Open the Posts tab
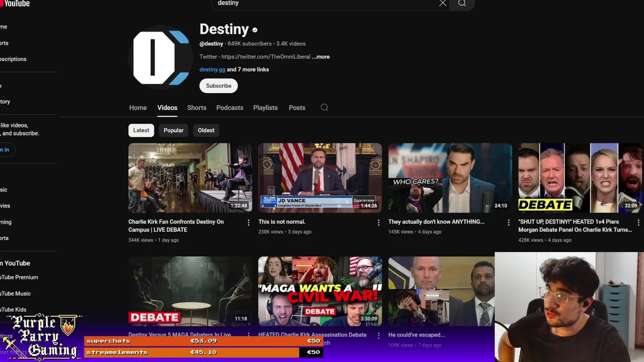The width and height of the screenshot is (644, 362). (297, 108)
